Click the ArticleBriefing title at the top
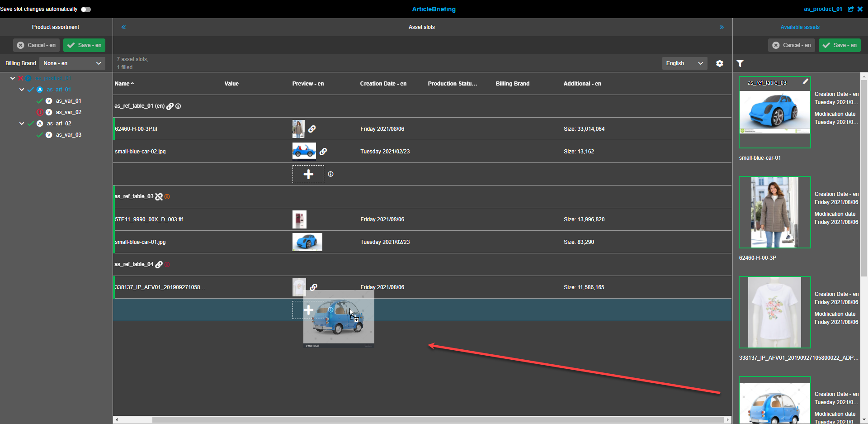 point(434,9)
